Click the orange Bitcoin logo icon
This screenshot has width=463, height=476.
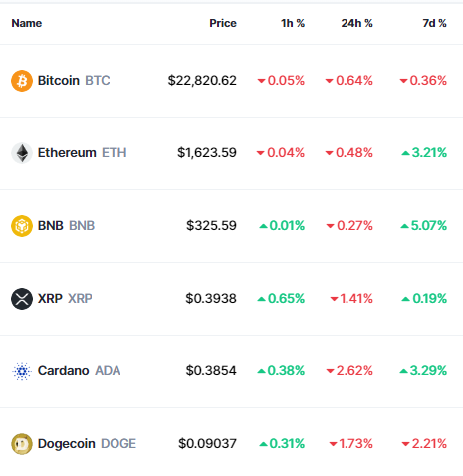click(22, 81)
